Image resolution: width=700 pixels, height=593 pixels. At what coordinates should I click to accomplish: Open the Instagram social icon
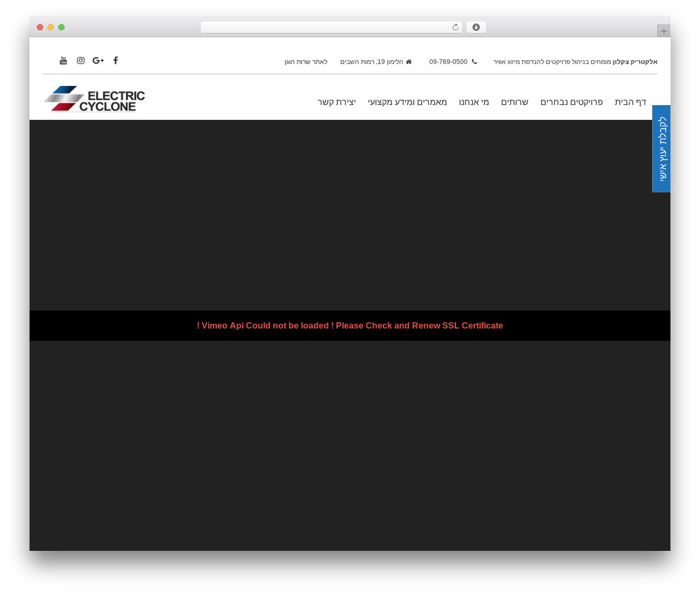[x=81, y=61]
